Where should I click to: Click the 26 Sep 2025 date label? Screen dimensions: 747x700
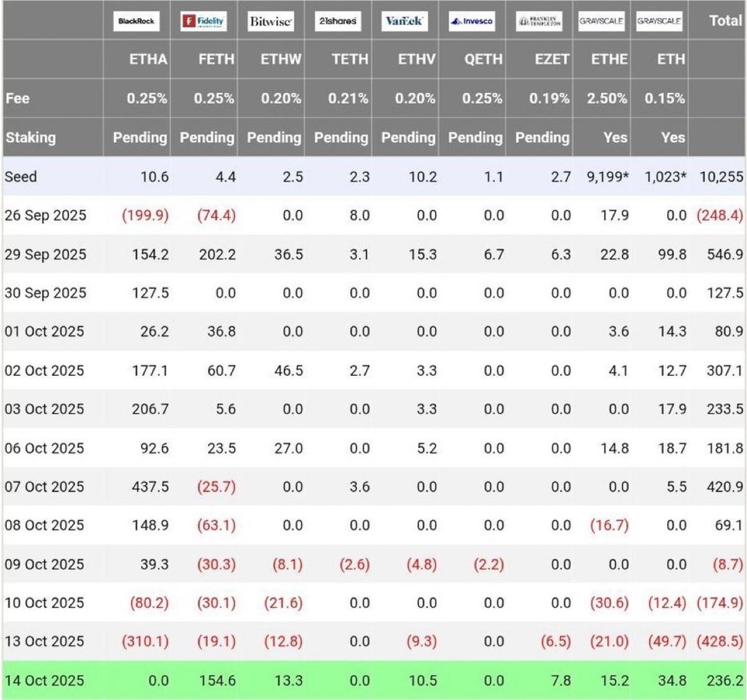click(x=45, y=215)
